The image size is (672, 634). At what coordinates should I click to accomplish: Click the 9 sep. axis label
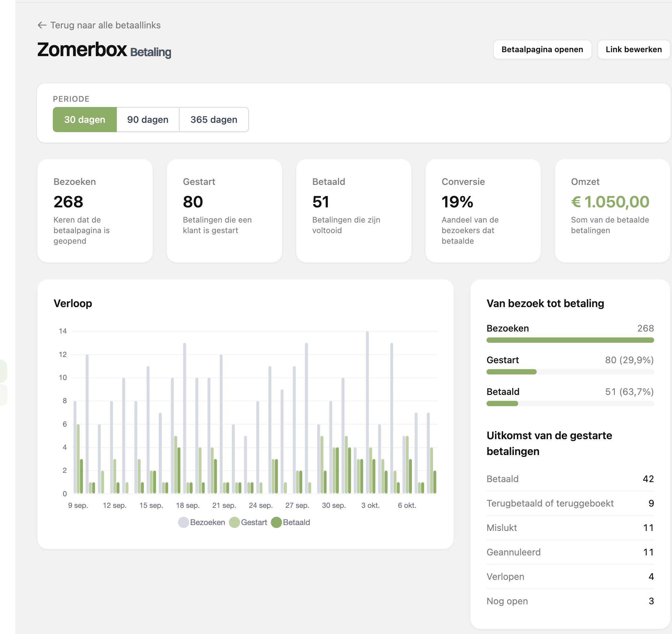78,505
